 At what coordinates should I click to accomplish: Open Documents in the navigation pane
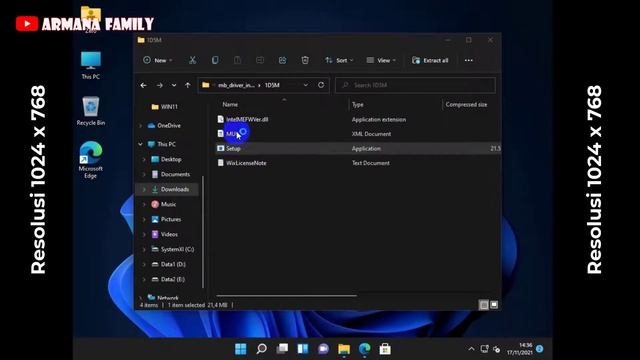pos(175,174)
